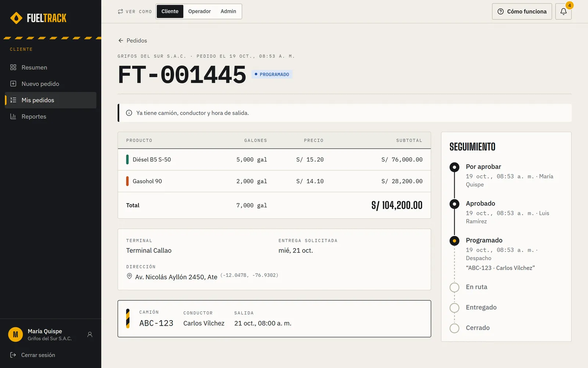Switch view to Operador role
This screenshot has height=368, width=588.
click(x=200, y=11)
